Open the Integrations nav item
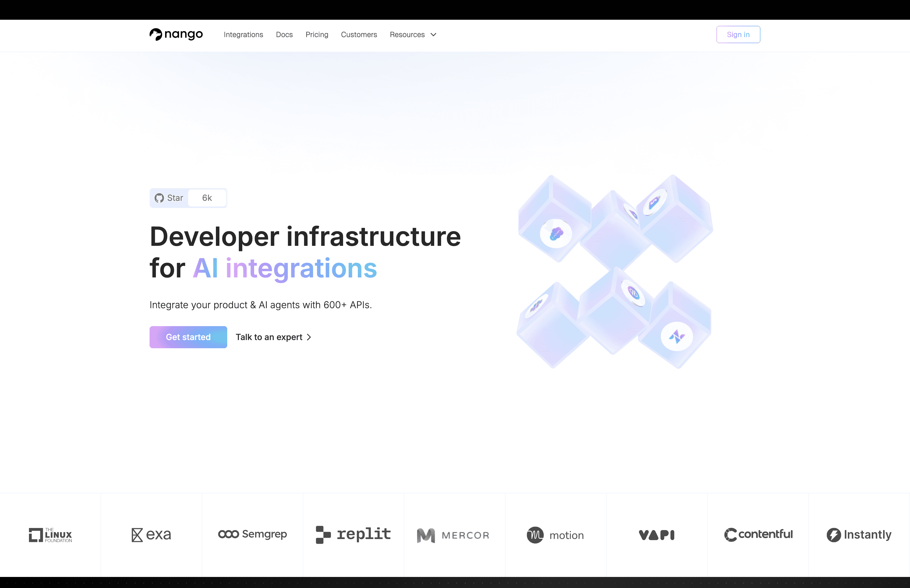Viewport: 910px width, 588px height. (243, 35)
